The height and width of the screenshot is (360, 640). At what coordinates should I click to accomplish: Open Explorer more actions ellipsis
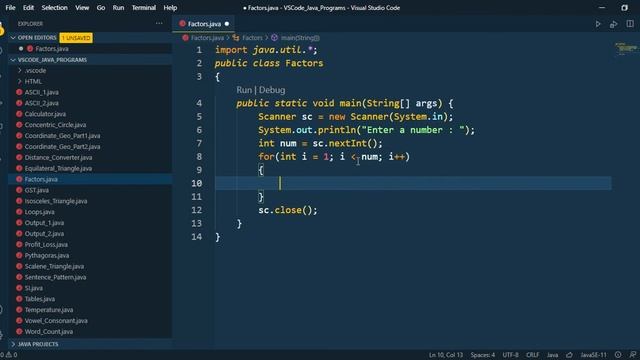[159, 24]
